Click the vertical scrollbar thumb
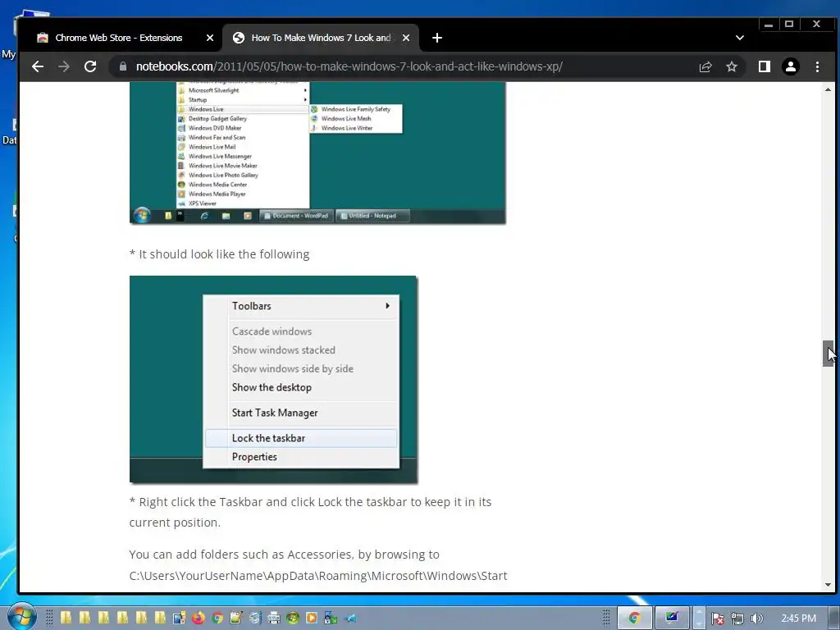 tap(829, 353)
